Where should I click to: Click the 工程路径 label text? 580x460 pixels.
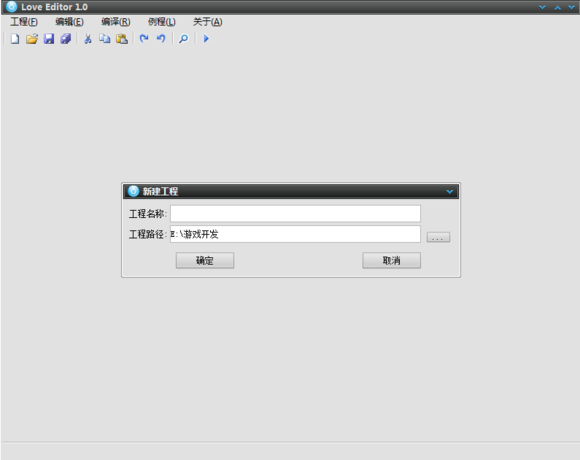tap(148, 234)
